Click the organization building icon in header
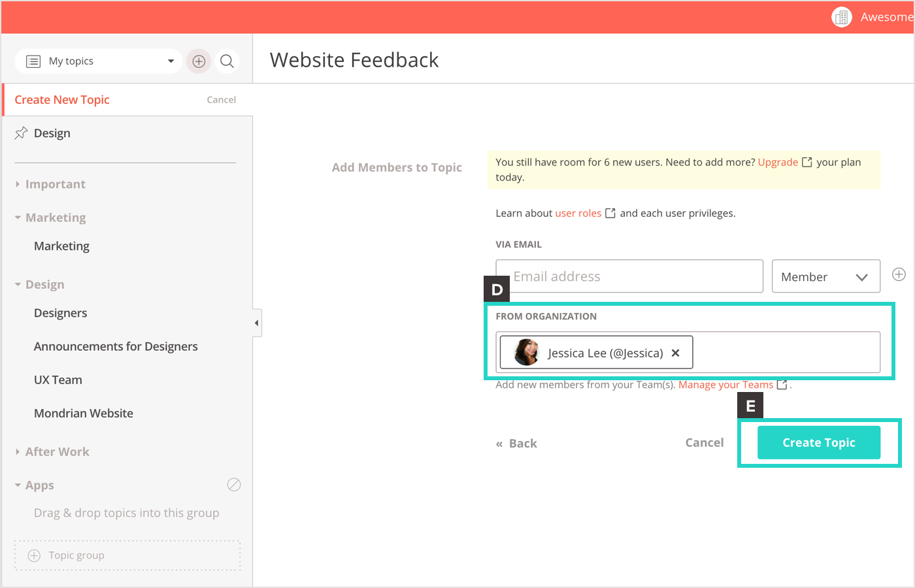 point(842,17)
